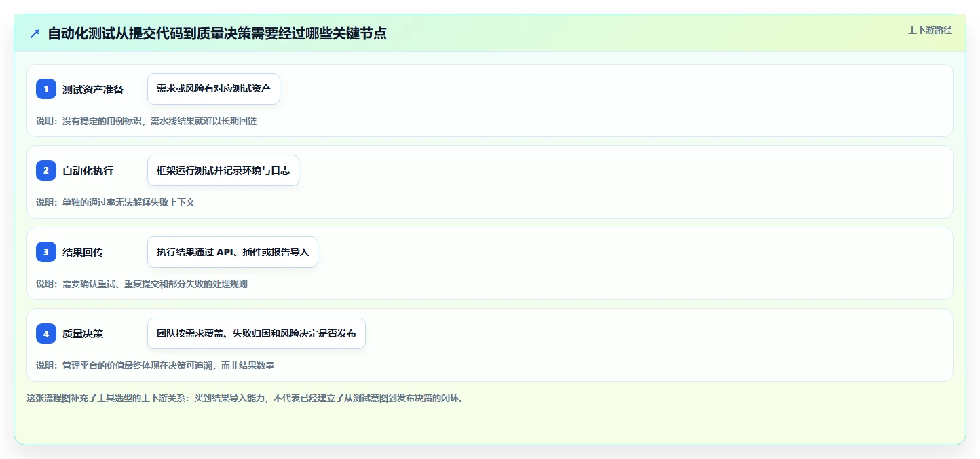Click the 框架运行测试并记录环境与日志 chip
Screen dimensions: 980x459
[x=223, y=170]
